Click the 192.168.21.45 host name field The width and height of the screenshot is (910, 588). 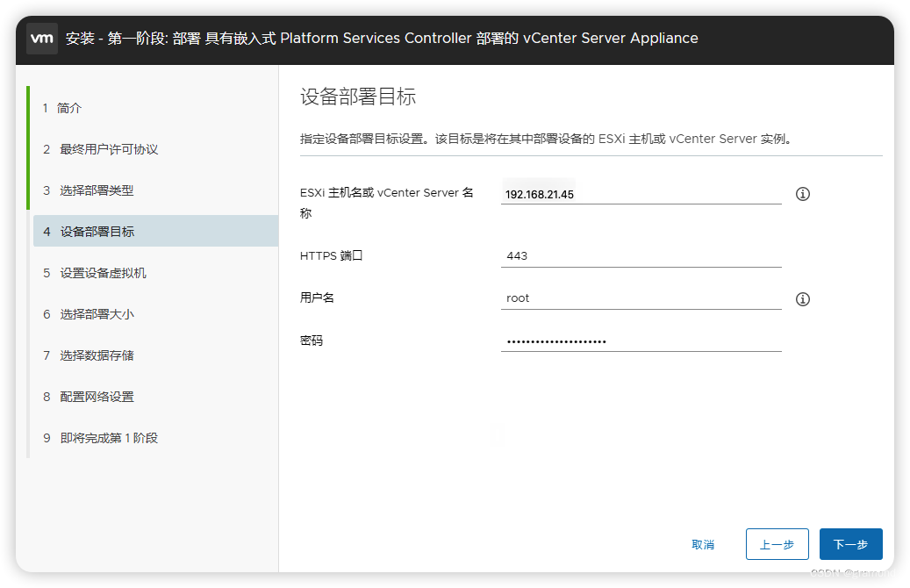coord(641,194)
